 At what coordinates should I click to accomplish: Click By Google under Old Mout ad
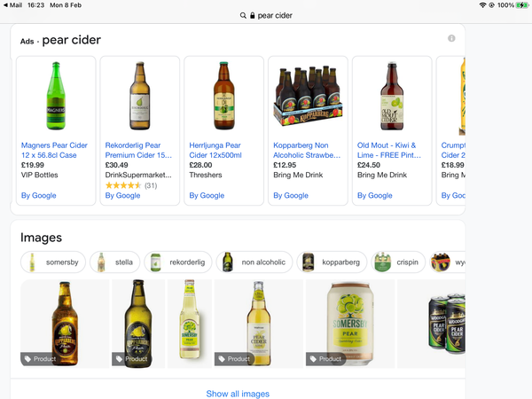tap(374, 196)
